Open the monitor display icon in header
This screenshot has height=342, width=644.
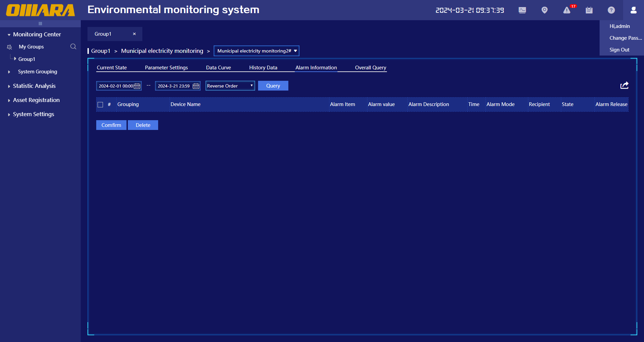(522, 10)
